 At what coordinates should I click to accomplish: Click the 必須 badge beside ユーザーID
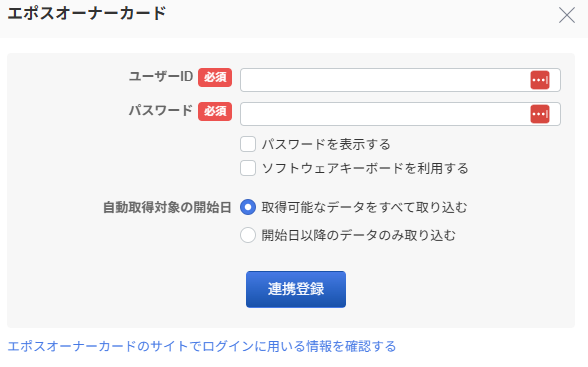pyautogui.click(x=215, y=77)
